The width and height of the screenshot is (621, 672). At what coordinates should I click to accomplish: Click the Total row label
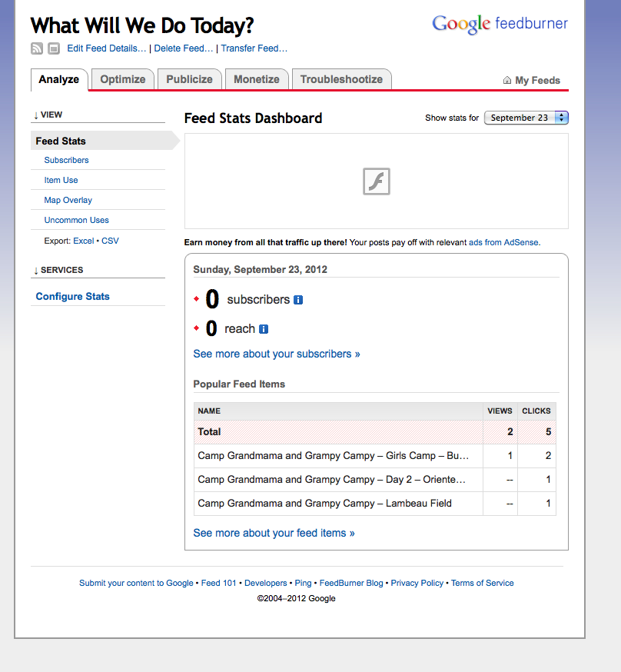pos(209,432)
